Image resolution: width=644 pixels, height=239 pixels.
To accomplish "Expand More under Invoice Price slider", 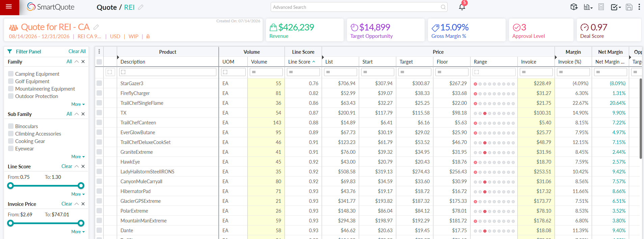I will pyautogui.click(x=78, y=232).
